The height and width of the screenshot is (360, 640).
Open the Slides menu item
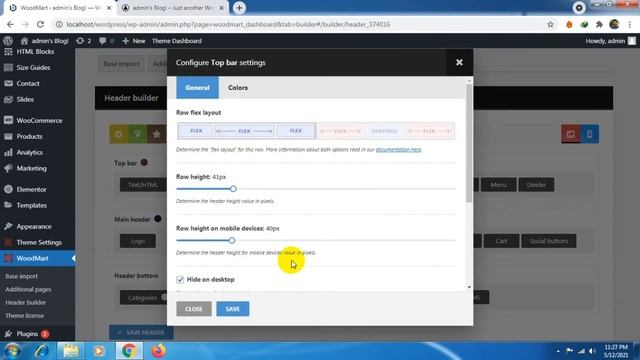pyautogui.click(x=25, y=100)
